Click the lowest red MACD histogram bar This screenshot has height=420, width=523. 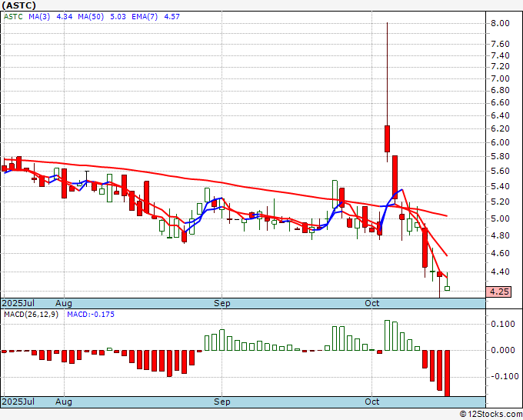(x=448, y=373)
